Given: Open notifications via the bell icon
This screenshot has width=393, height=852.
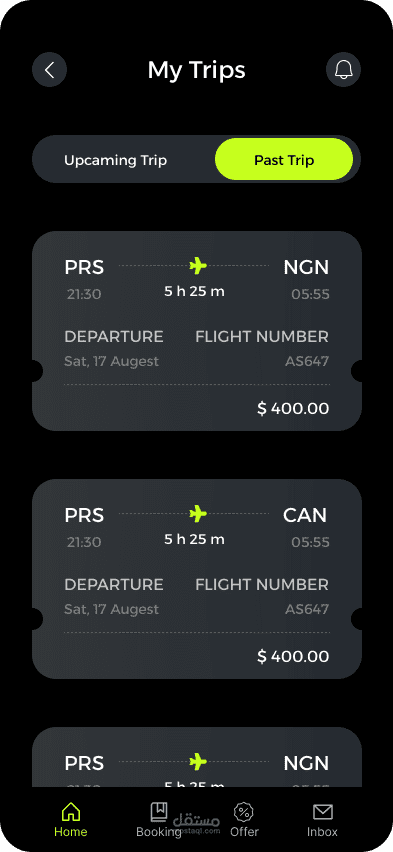Looking at the screenshot, I should pyautogui.click(x=343, y=70).
